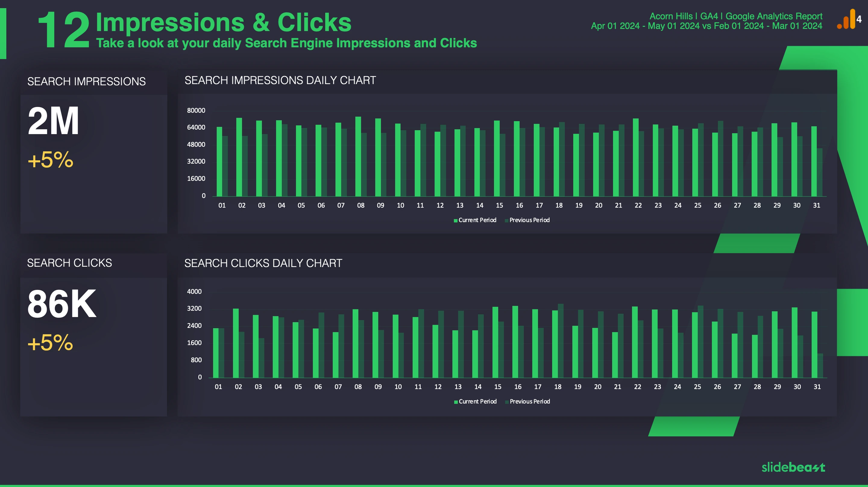Image resolution: width=868 pixels, height=487 pixels.
Task: Click the +5% under 86K clicks
Action: pos(51,343)
